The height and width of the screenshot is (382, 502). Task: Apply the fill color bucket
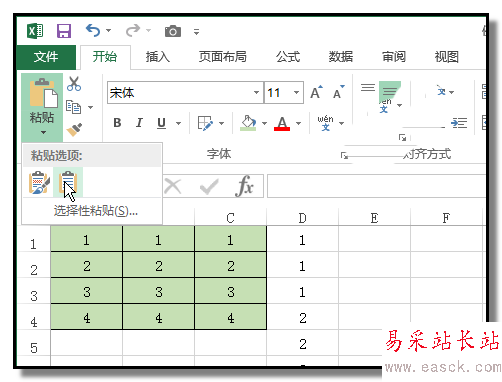tap(248, 123)
